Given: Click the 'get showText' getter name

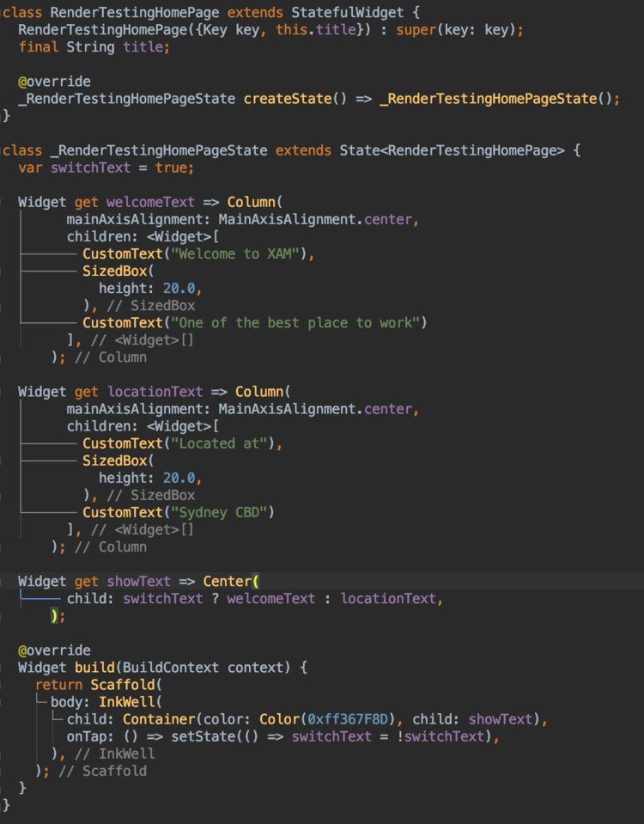Looking at the screenshot, I should [139, 581].
